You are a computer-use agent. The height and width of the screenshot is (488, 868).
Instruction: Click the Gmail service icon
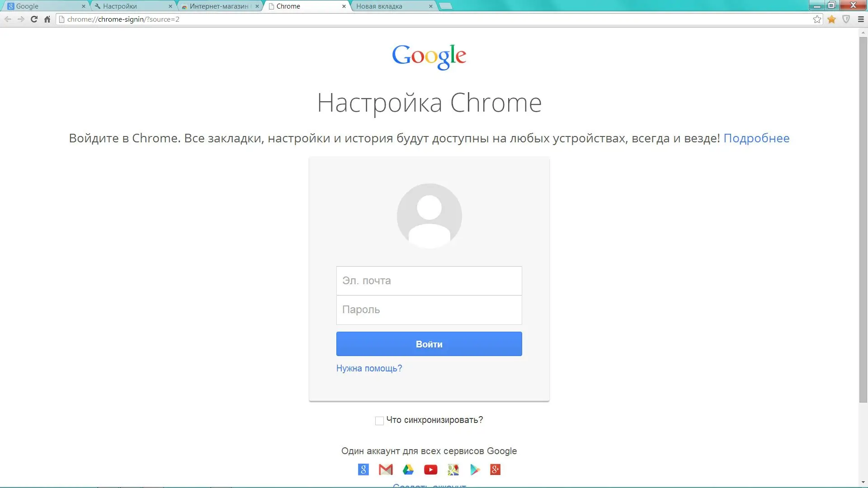[386, 469]
